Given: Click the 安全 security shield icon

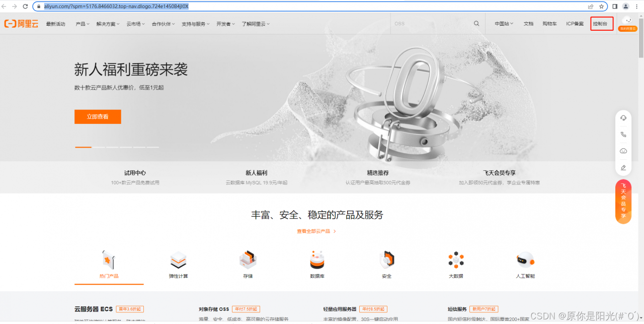Looking at the screenshot, I should coord(386,260).
